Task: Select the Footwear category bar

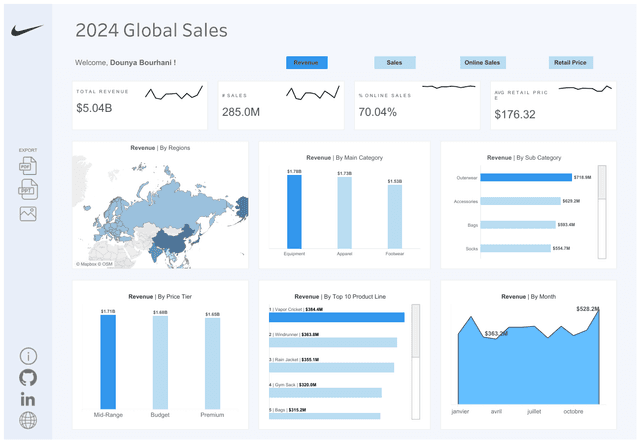Action: coord(395,217)
